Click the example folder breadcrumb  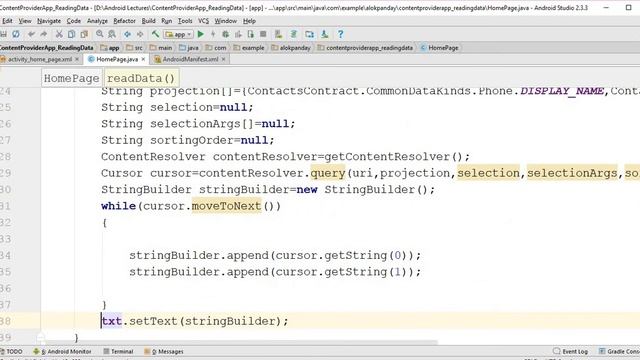point(249,48)
